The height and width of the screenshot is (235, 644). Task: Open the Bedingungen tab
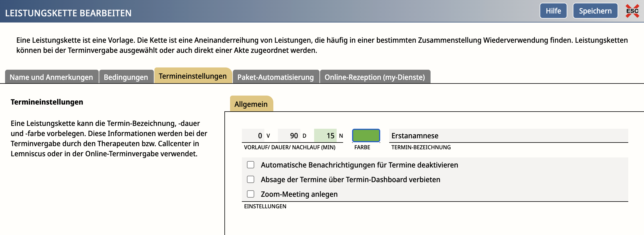pyautogui.click(x=126, y=77)
